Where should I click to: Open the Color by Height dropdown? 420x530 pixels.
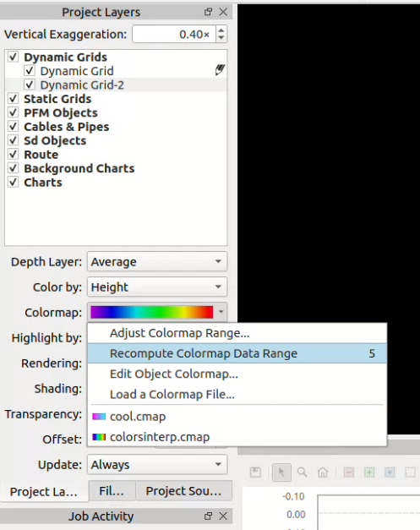[157, 287]
